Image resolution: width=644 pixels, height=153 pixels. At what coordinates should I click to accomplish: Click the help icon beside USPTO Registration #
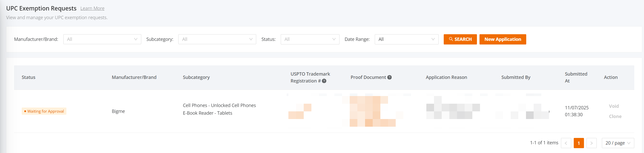pyautogui.click(x=324, y=81)
